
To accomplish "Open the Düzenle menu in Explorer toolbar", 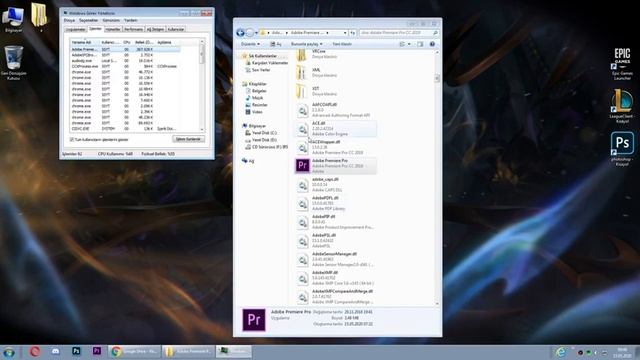I will (250, 44).
